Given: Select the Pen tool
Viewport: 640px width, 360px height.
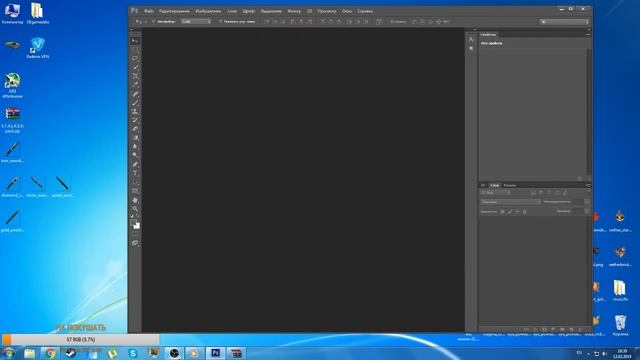Looking at the screenshot, I should pos(135,164).
